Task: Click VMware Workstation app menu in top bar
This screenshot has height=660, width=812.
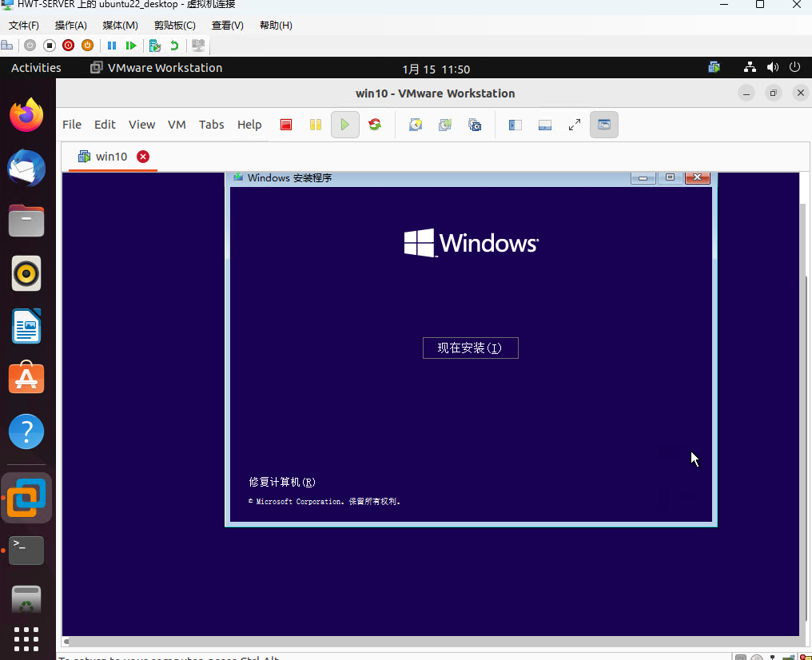Action: coord(156,68)
